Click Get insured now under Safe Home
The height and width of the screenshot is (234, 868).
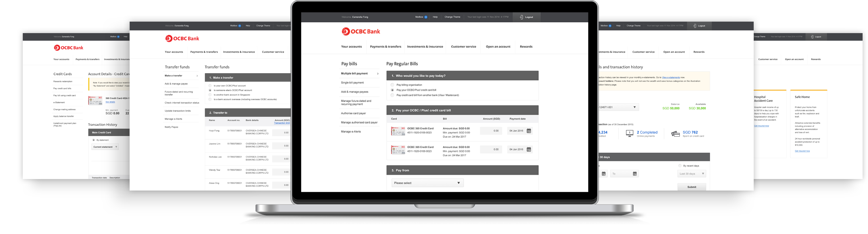[802, 151]
